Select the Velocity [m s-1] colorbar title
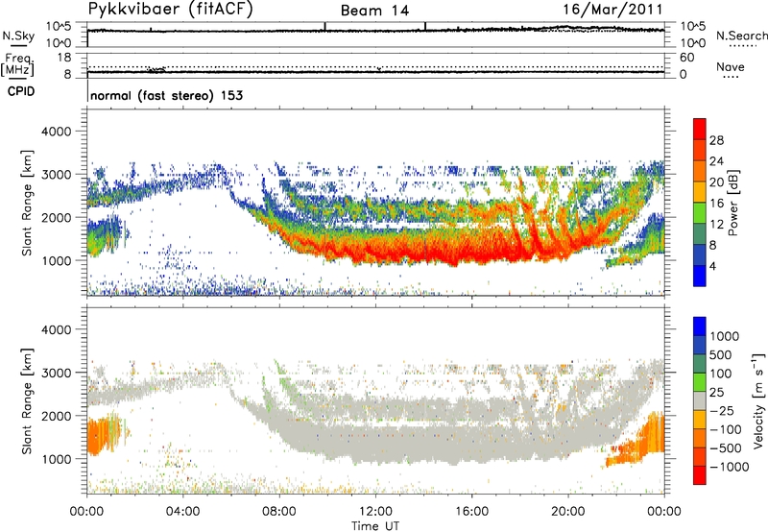The height and width of the screenshot is (532, 768). [x=758, y=400]
